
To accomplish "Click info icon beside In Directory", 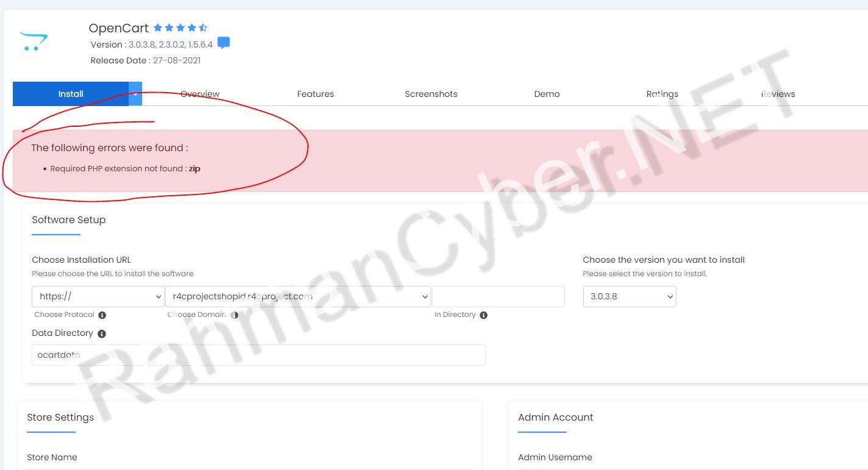I will [484, 315].
